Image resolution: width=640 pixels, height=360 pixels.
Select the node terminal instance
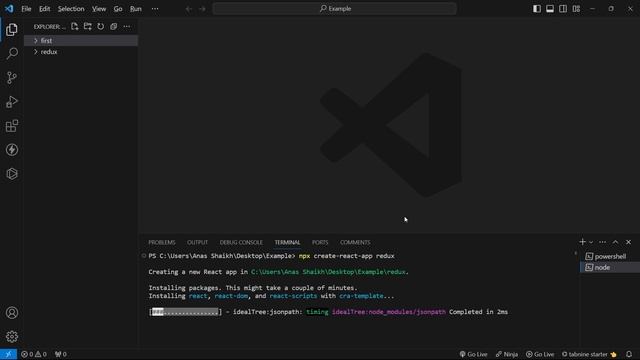click(x=610, y=268)
